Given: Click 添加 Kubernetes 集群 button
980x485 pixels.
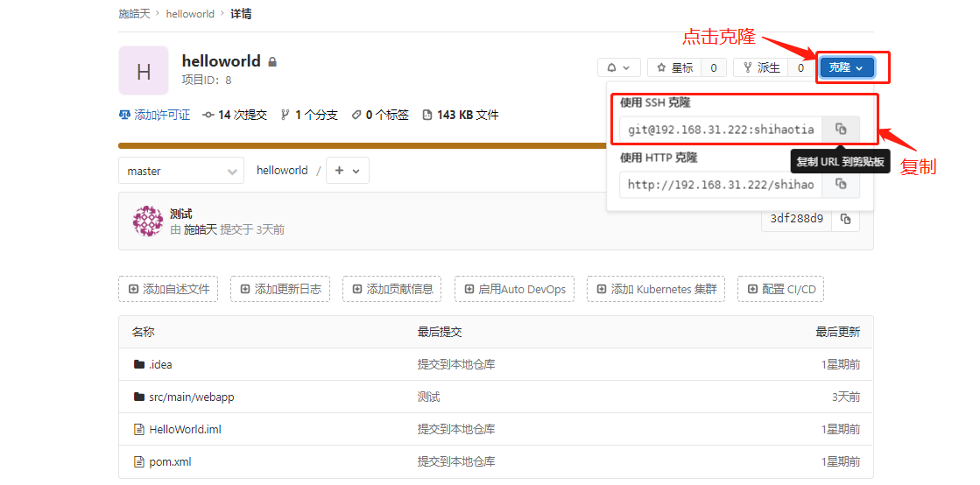Looking at the screenshot, I should pos(656,289).
